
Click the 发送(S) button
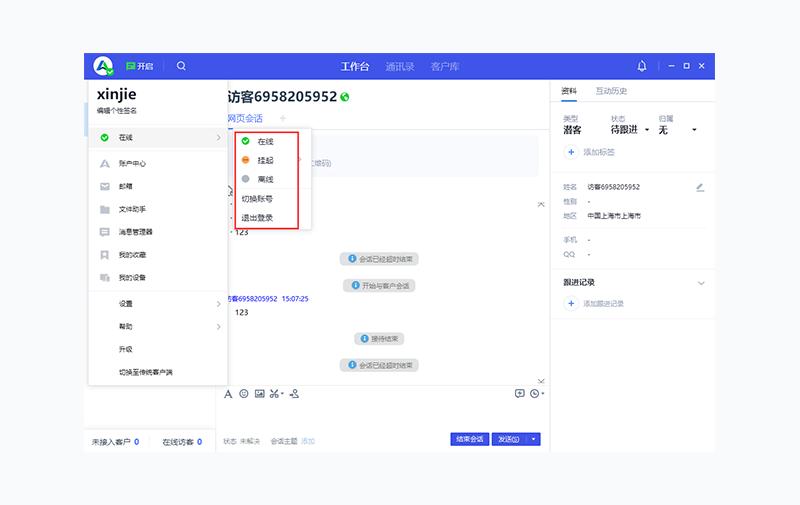pyautogui.click(x=509, y=439)
